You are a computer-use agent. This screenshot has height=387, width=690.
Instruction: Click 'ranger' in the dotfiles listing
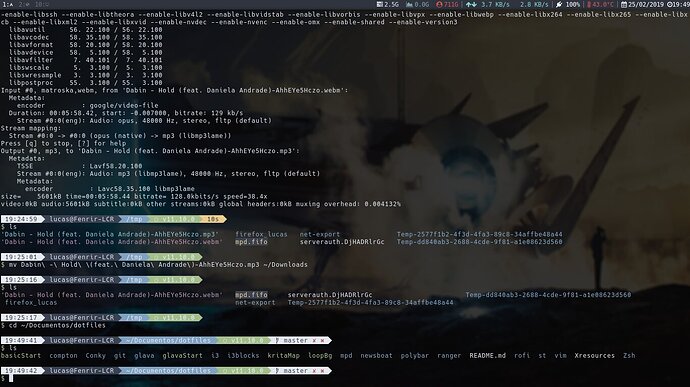tap(449, 356)
